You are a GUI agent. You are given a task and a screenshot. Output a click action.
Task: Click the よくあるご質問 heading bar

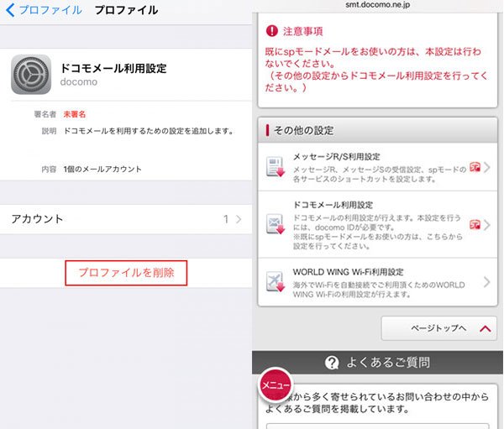click(x=378, y=363)
